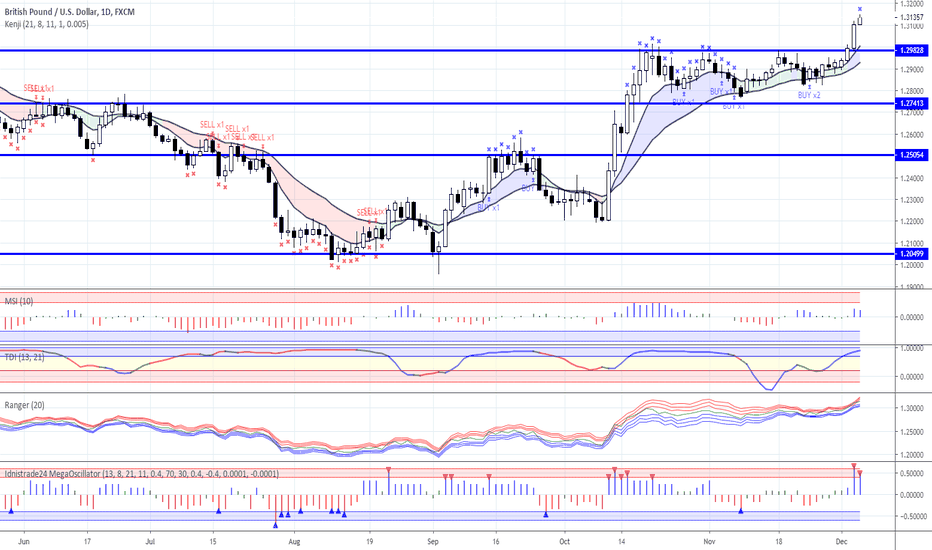Click the Ranger (20) indicator title
Viewport: 932px width, 550px height.
[25, 405]
